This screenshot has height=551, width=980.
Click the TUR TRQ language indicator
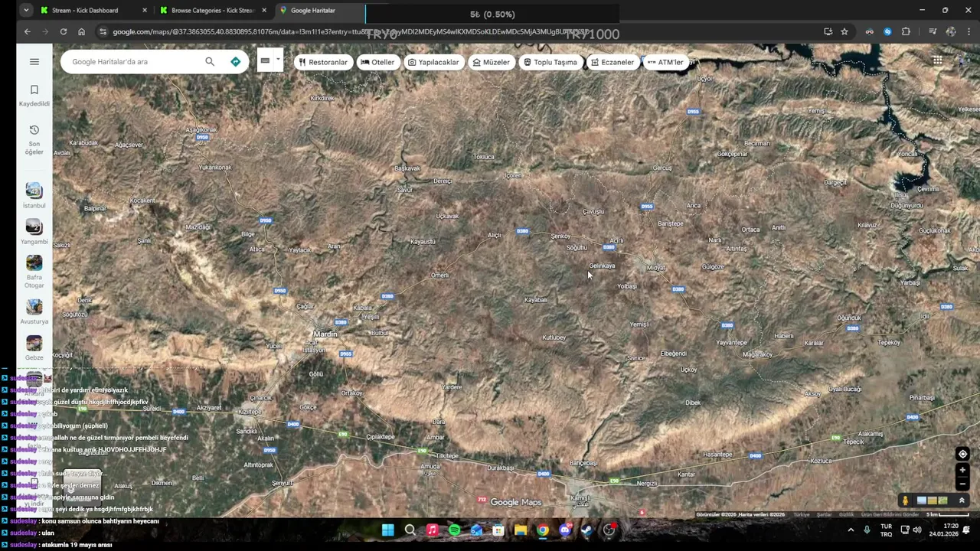pyautogui.click(x=886, y=530)
